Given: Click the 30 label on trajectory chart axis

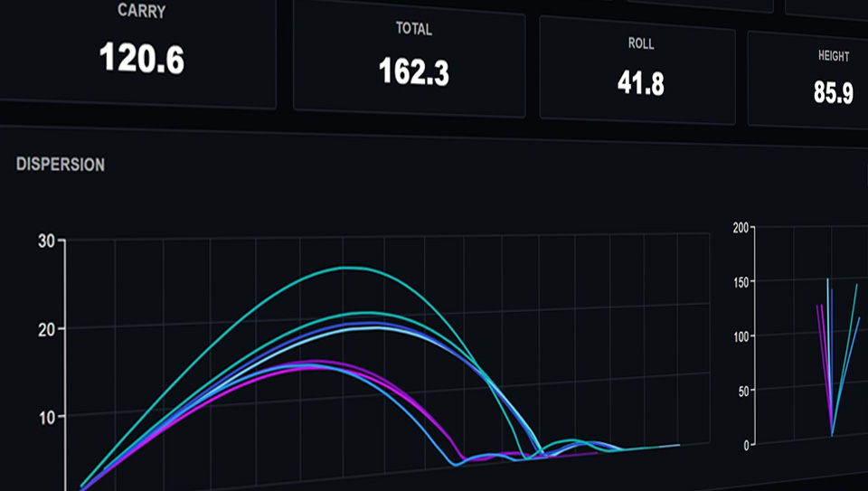Looking at the screenshot, I should 46,241.
